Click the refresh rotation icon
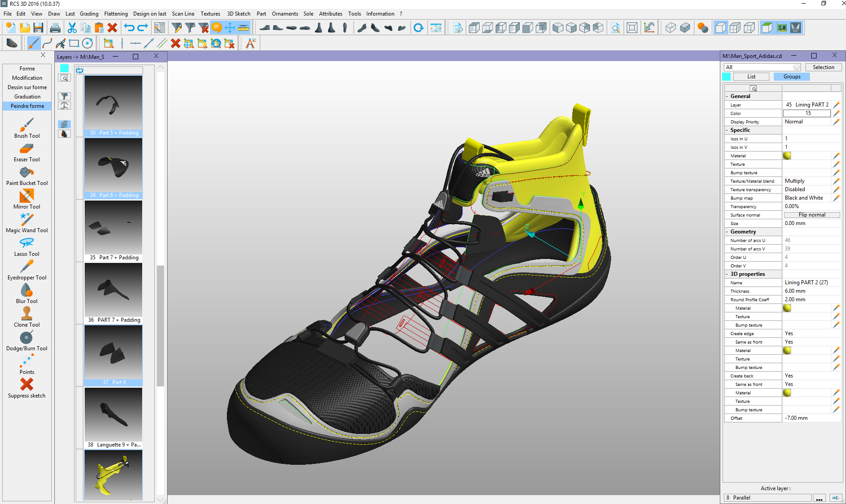The height and width of the screenshot is (504, 846). (418, 28)
